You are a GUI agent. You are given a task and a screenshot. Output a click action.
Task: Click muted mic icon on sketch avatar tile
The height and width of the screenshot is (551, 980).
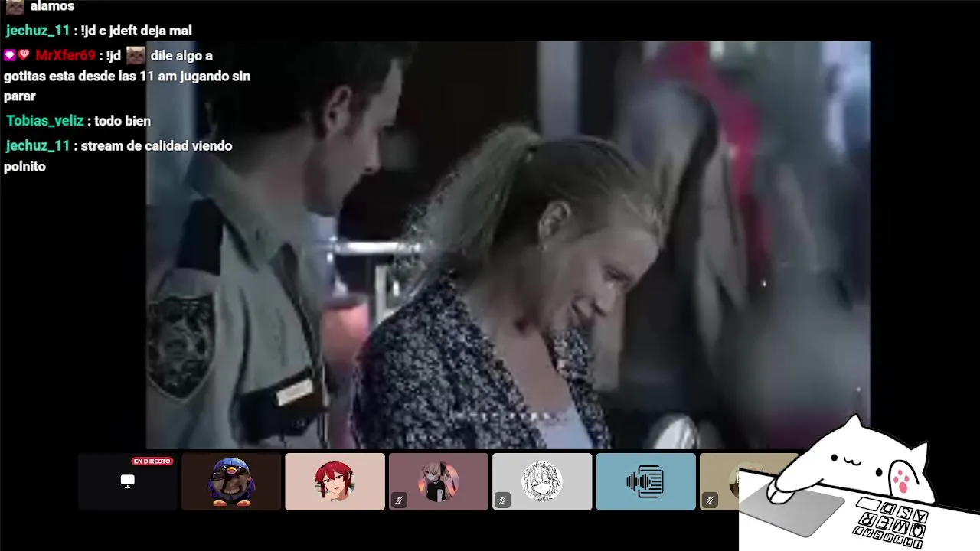click(x=502, y=500)
